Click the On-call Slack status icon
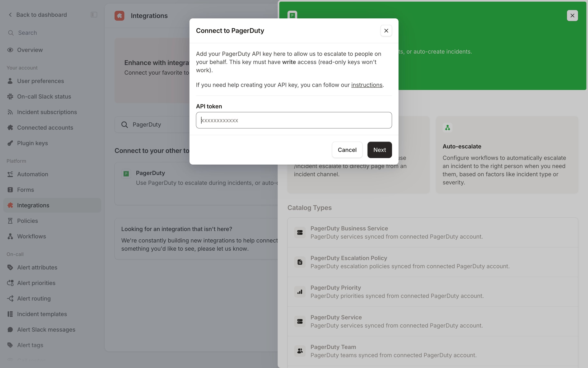This screenshot has height=368, width=588. click(x=10, y=97)
